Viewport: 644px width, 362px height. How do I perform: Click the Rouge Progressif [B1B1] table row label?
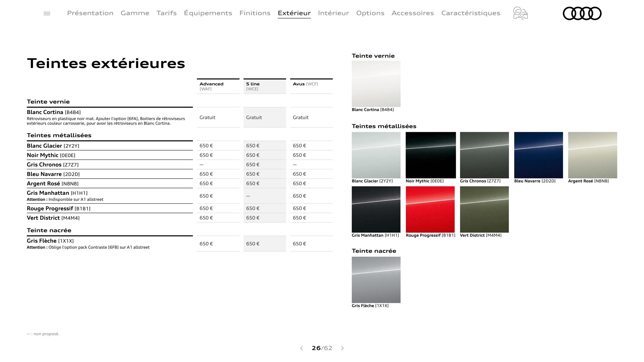(59, 208)
